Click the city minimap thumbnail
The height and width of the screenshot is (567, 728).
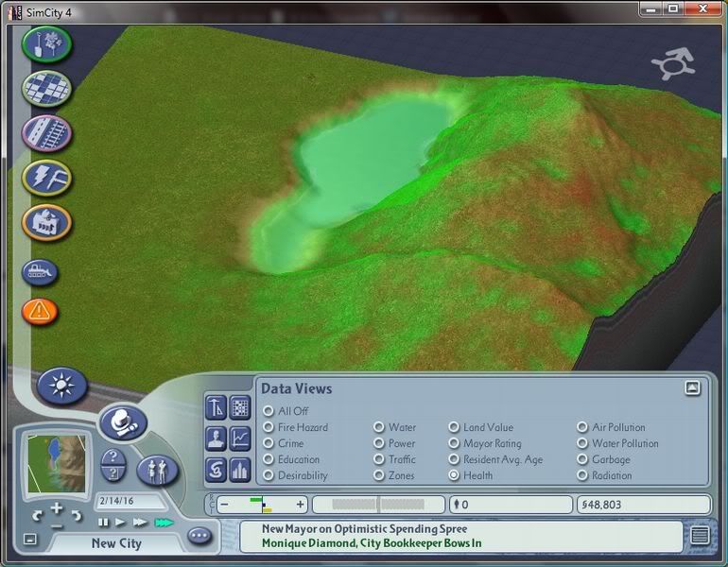[x=57, y=464]
